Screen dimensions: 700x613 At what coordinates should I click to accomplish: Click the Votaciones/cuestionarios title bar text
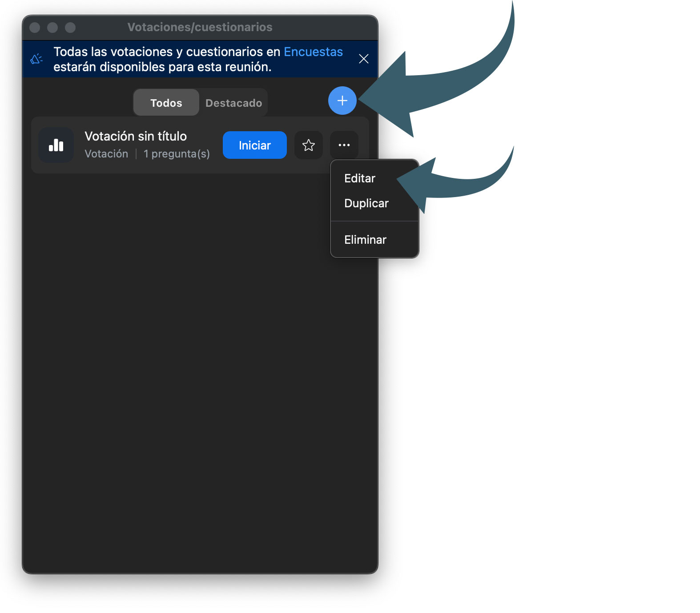pyautogui.click(x=200, y=27)
